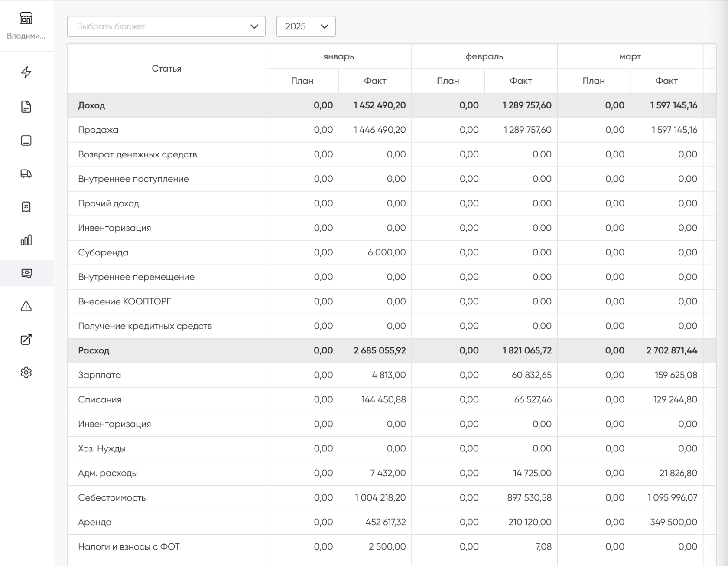
Task: Open the lightning bolt sidebar icon
Action: (26, 72)
